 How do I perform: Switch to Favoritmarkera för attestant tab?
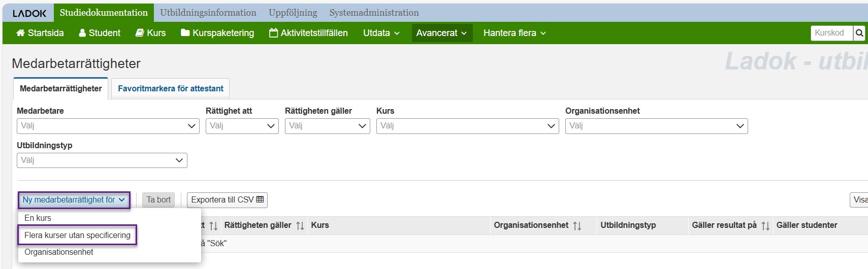pyautogui.click(x=171, y=88)
